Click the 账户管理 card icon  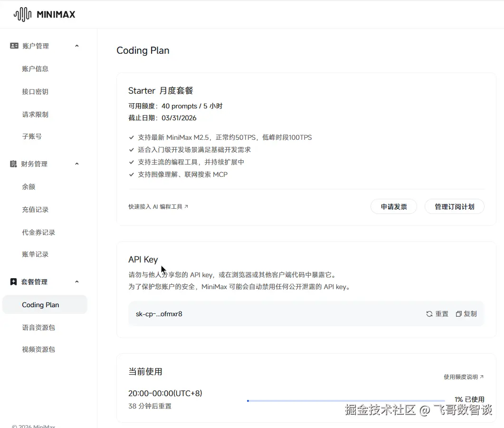pos(14,46)
